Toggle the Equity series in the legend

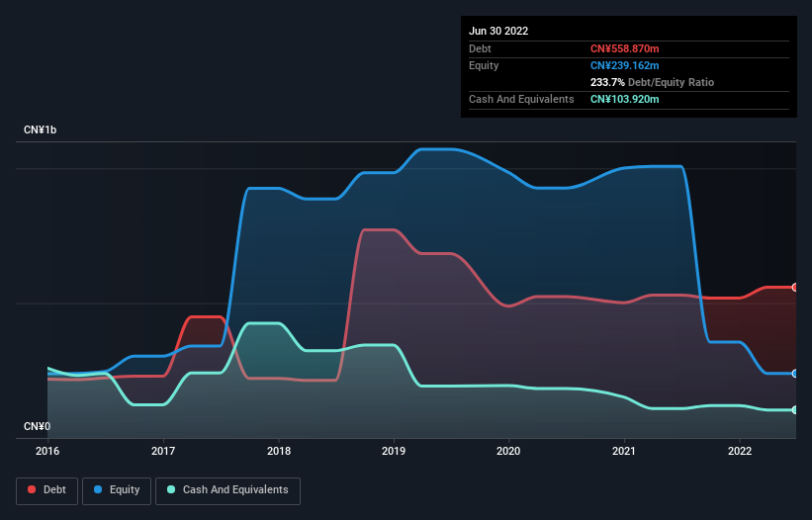pyautogui.click(x=117, y=490)
